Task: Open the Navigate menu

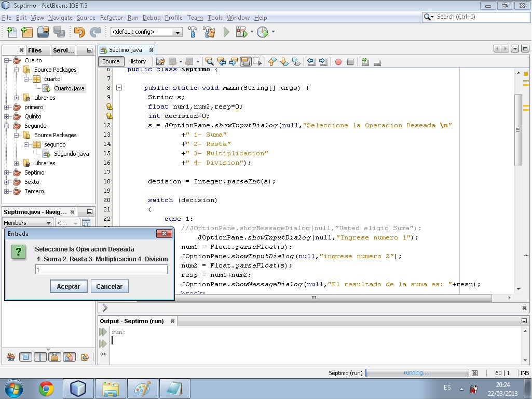Action: 60,17
